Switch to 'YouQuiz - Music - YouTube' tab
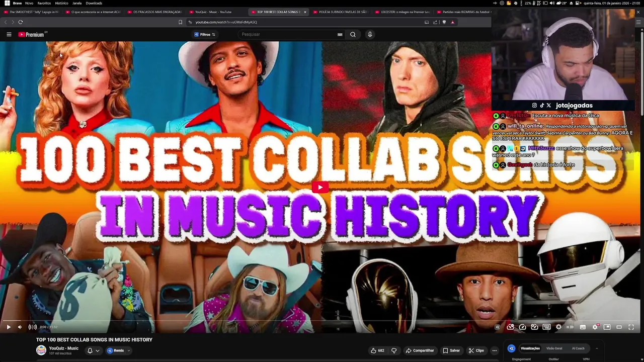644x362 pixels. (x=216, y=12)
